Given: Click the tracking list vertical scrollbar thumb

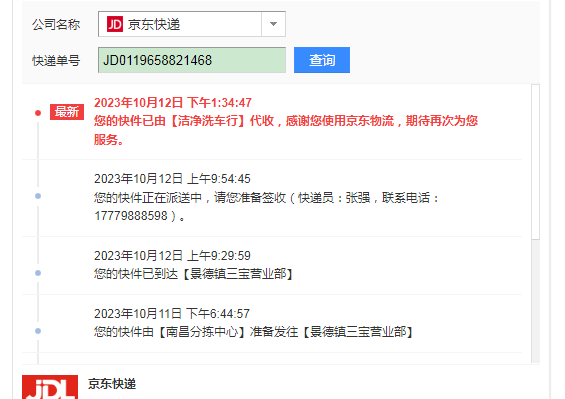Looking at the screenshot, I should tap(536, 162).
